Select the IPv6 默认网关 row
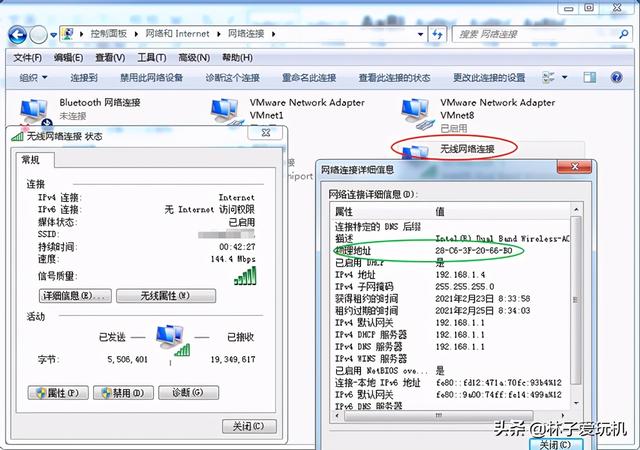This screenshot has height=450, width=640. coord(451,395)
